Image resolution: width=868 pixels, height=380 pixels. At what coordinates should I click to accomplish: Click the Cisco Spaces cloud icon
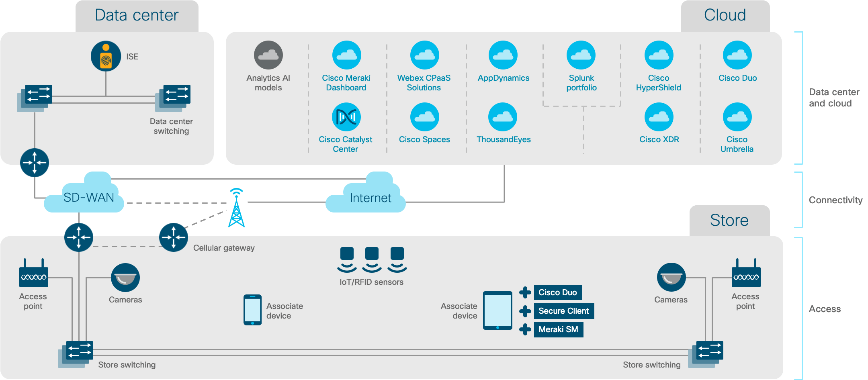[x=424, y=117]
